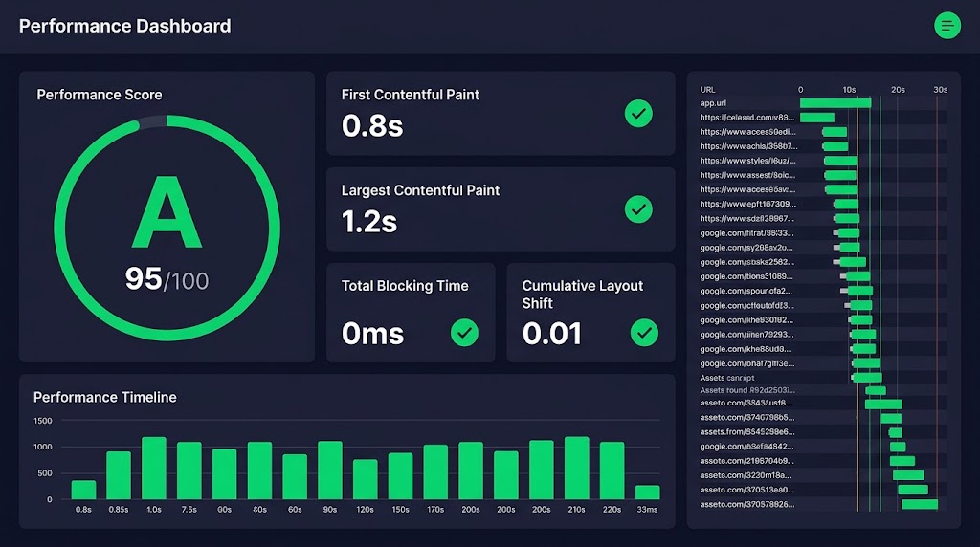Click the URL column header
The width and height of the screenshot is (980, 547).
[x=707, y=90]
